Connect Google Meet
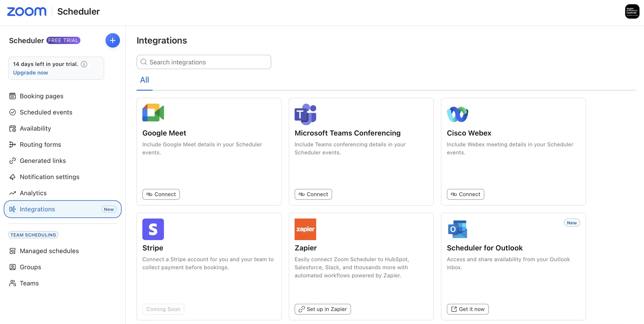 pos(161,194)
